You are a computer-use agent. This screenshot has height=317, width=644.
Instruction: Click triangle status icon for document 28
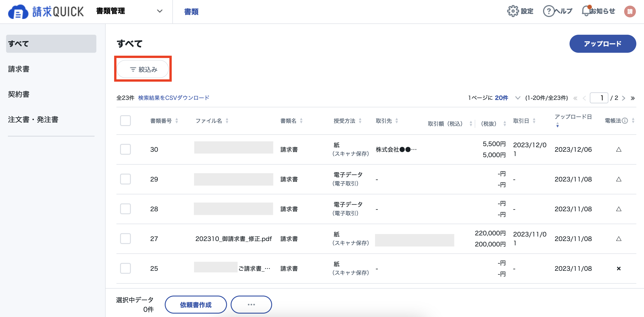point(619,209)
